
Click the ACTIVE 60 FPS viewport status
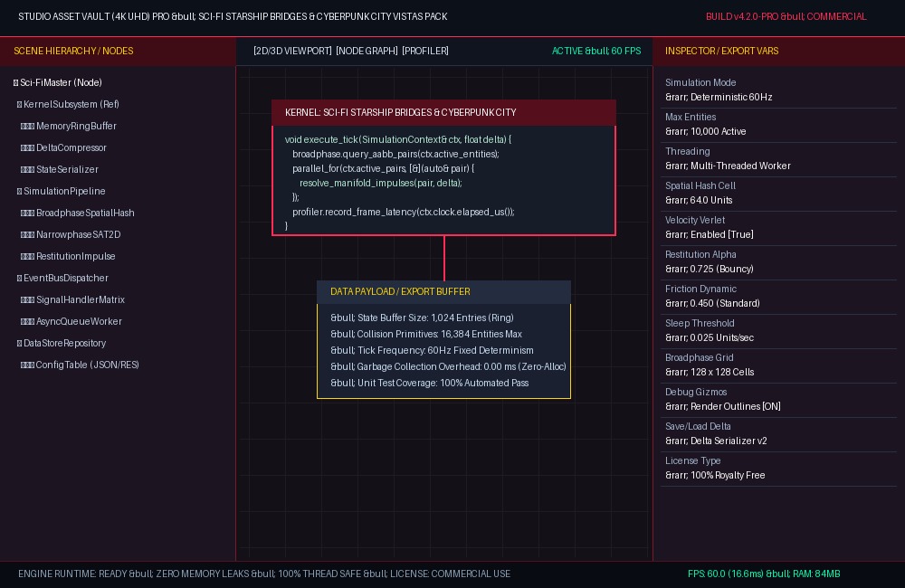(596, 51)
